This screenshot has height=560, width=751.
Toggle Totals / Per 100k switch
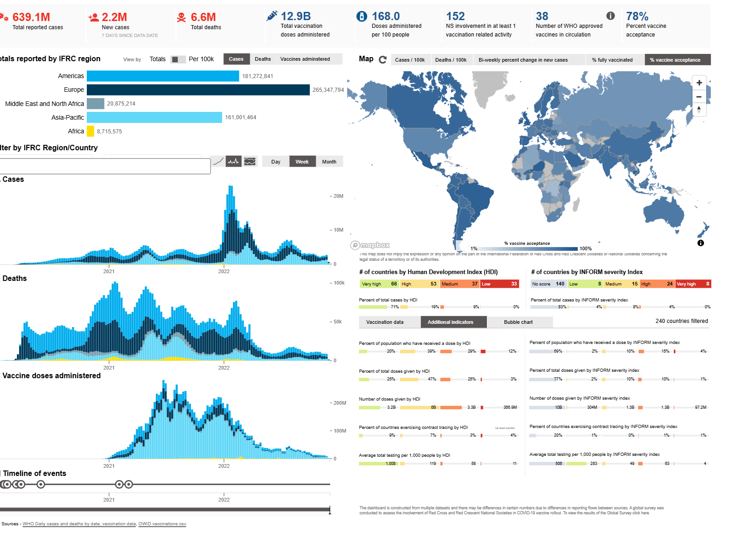178,59
